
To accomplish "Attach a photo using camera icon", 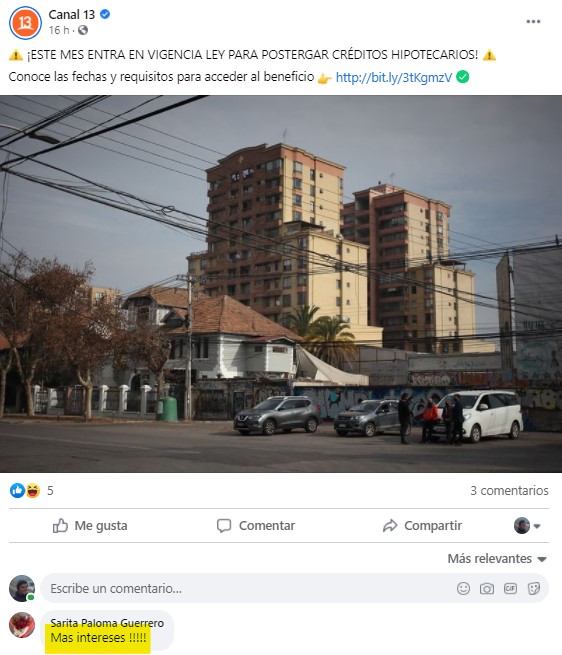I will [486, 589].
